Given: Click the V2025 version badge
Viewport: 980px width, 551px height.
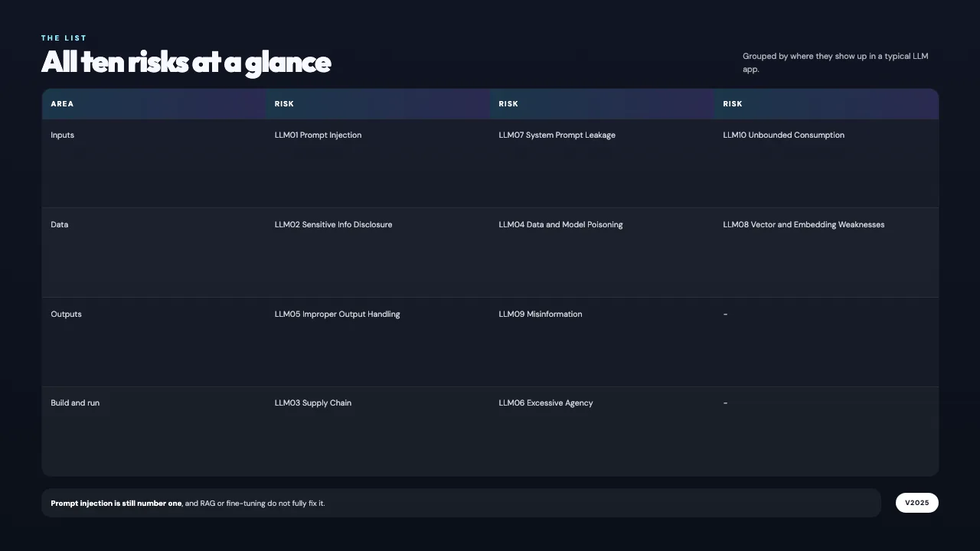Looking at the screenshot, I should tap(917, 503).
